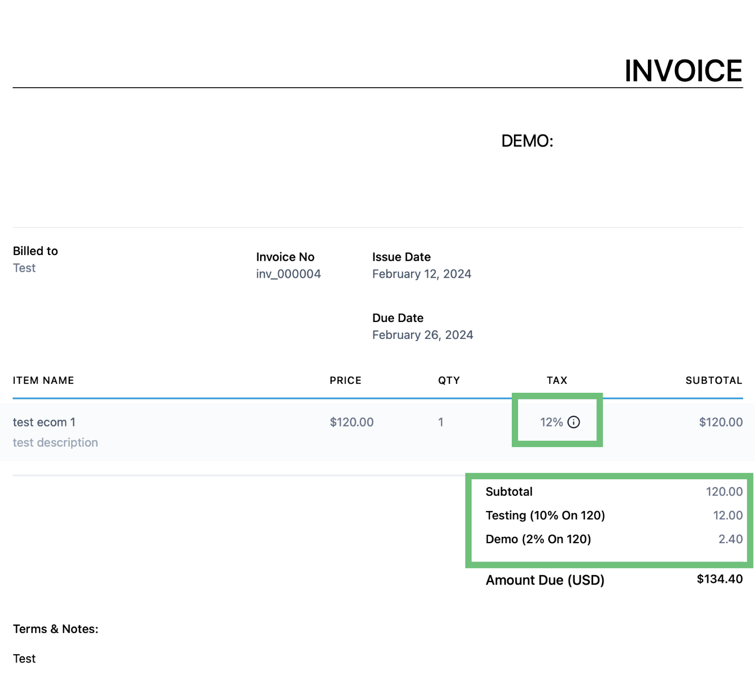Click the SUBTOTAL column header
The height and width of the screenshot is (700, 755).
tap(714, 381)
